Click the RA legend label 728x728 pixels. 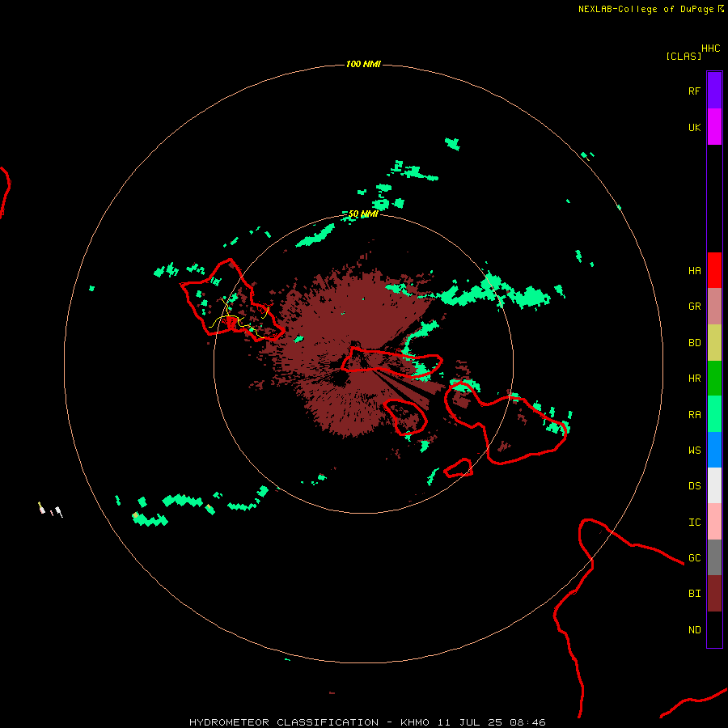pyautogui.click(x=694, y=415)
